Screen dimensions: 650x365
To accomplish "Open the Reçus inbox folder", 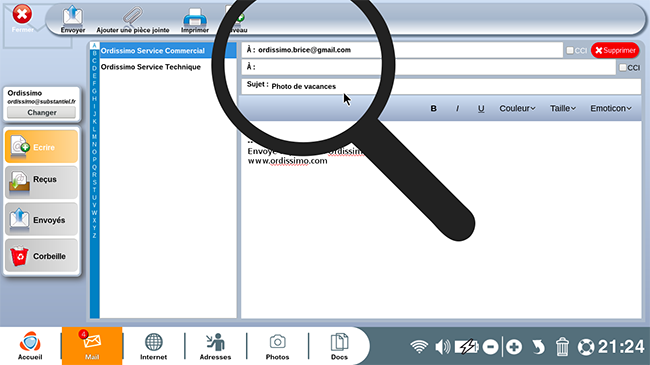I will [x=41, y=182].
